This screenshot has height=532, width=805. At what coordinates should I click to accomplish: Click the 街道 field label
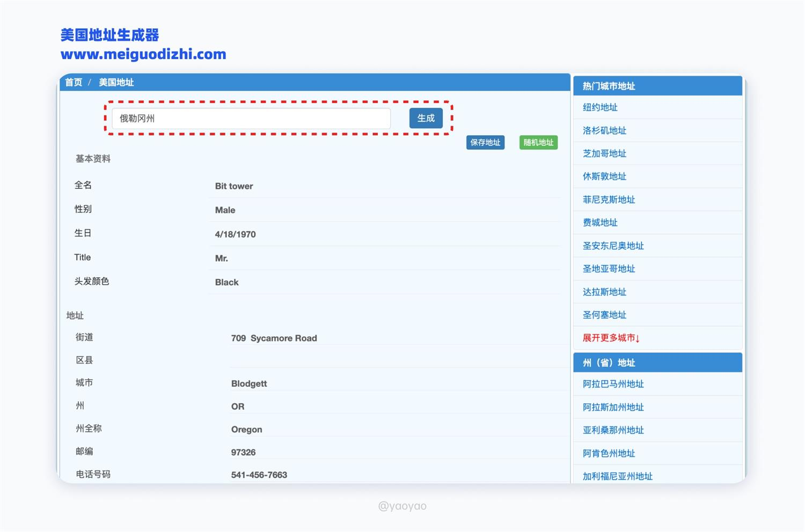tap(84, 337)
